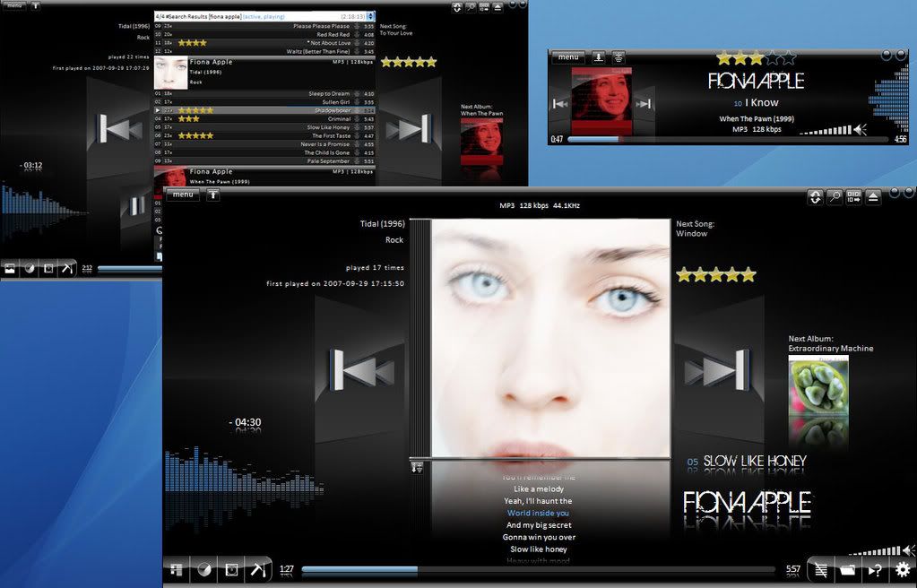
Task: Click the hammer tool icon in front window
Action: [x=258, y=569]
